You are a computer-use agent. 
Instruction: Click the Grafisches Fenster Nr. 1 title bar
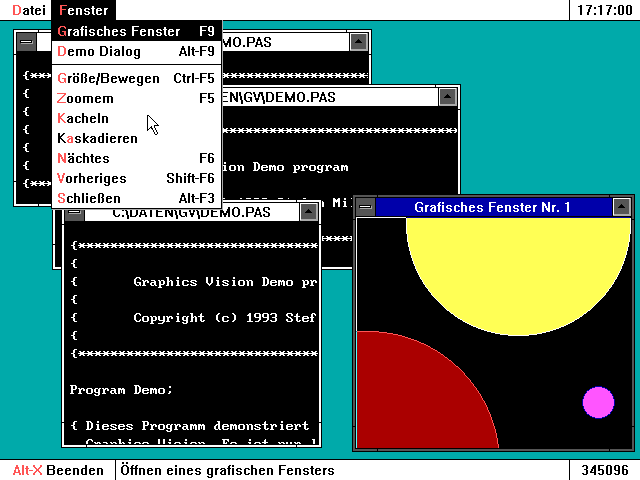[x=492, y=207]
